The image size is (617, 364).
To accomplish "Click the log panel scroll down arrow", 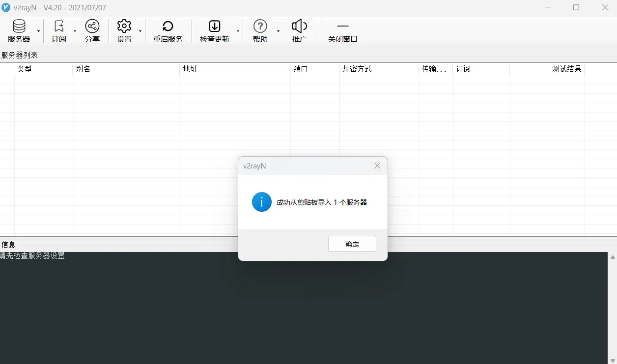I will (x=613, y=361).
